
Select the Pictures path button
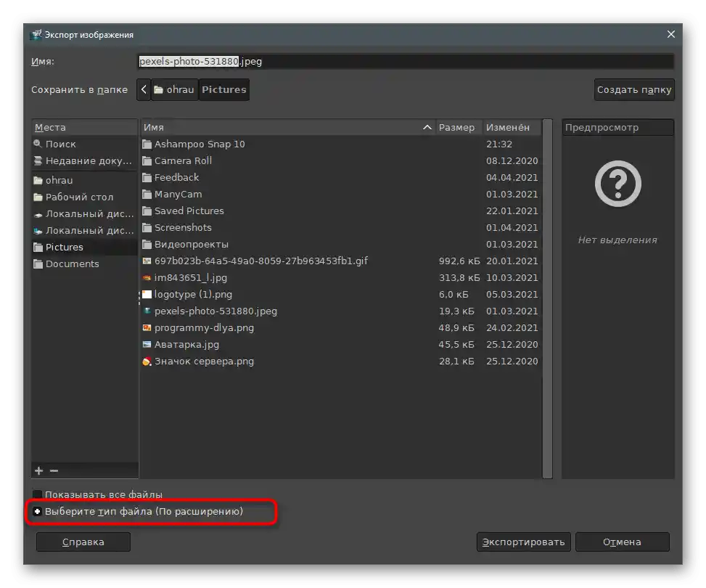click(223, 90)
